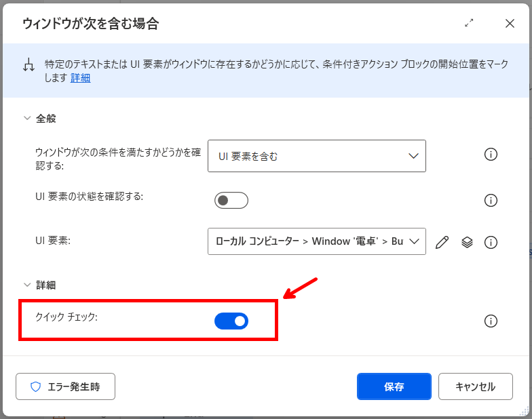Image resolution: width=532 pixels, height=419 pixels.
Task: Edit the UI element with the pencil icon
Action: coord(442,242)
